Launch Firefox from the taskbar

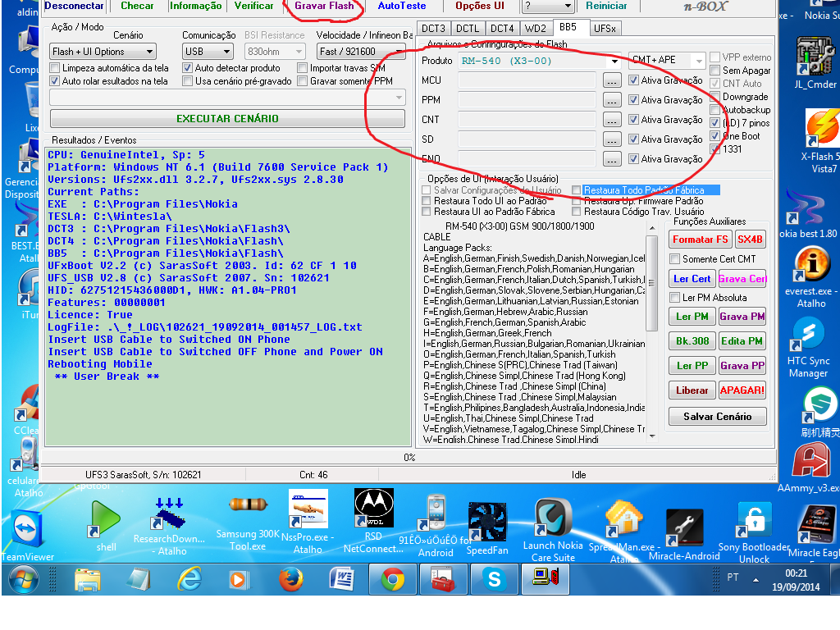[x=291, y=579]
